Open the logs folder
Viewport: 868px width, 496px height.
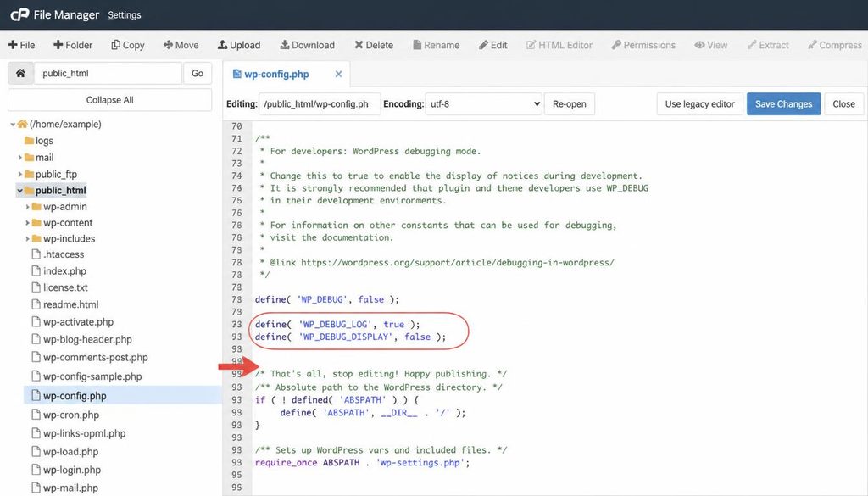pos(39,141)
